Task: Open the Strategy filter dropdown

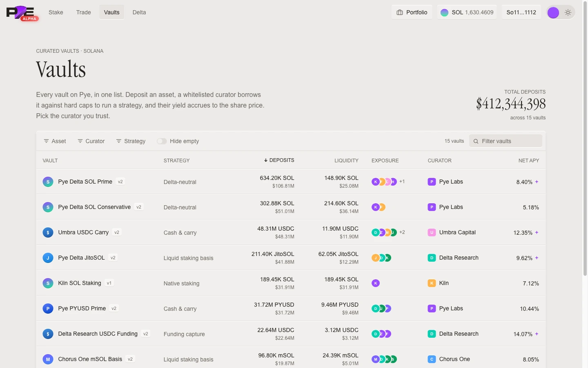Action: click(131, 141)
